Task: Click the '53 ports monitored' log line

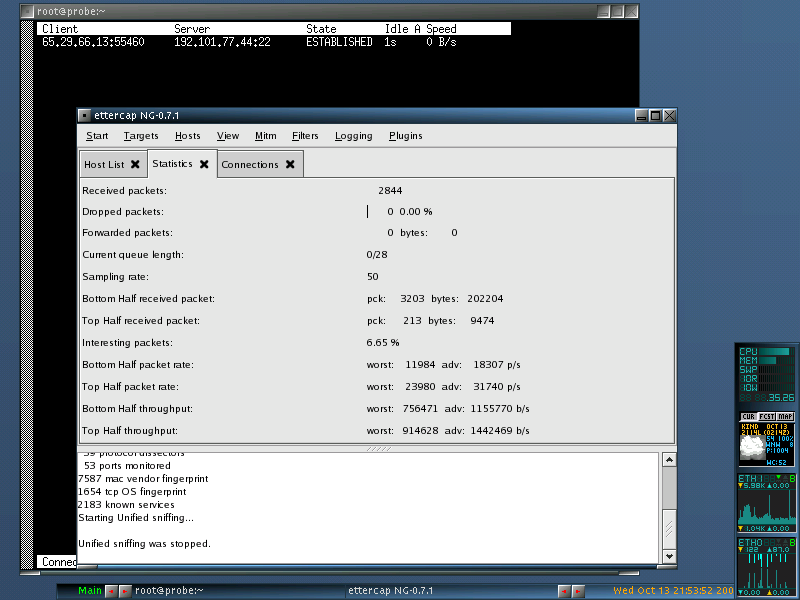Action: pos(128,466)
